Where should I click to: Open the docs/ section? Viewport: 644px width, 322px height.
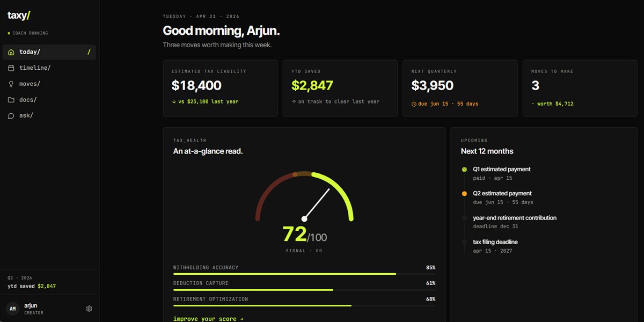[x=49, y=100]
